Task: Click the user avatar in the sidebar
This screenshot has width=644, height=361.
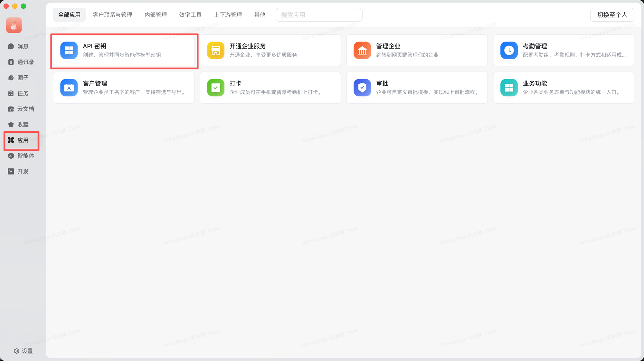Action: 14,25
